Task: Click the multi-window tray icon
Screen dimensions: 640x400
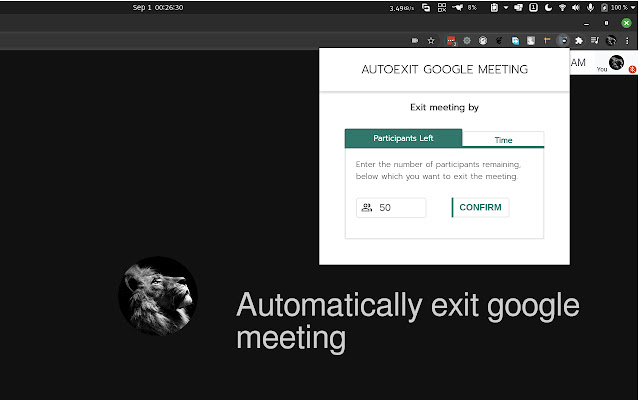Action: (x=519, y=7)
